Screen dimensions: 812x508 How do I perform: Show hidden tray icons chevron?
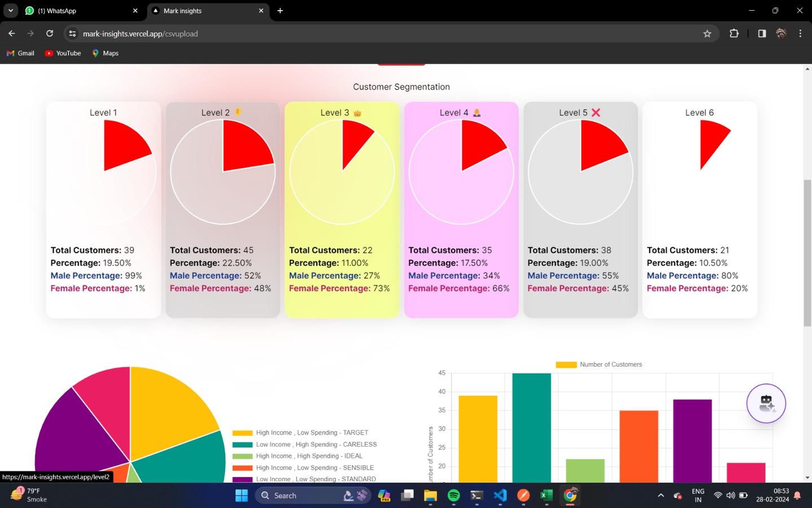coord(660,496)
